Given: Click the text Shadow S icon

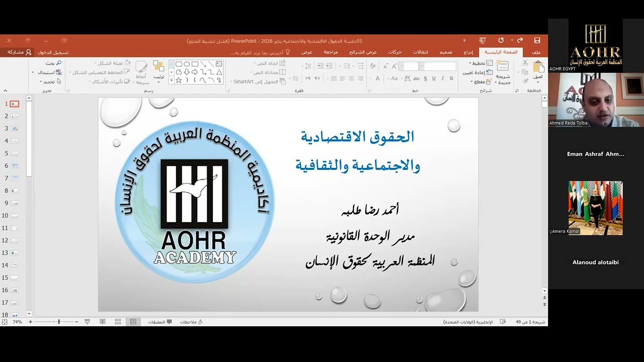Looking at the screenshot, I should pos(425,78).
